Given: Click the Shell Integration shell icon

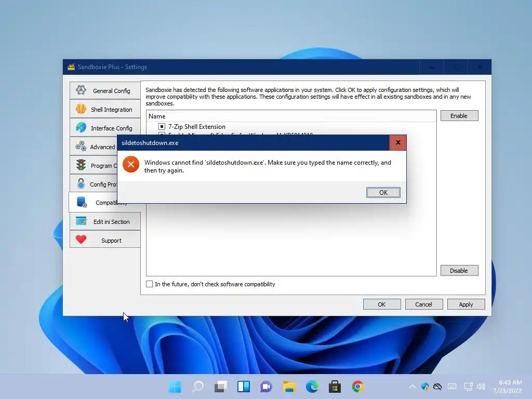Looking at the screenshot, I should [x=81, y=109].
